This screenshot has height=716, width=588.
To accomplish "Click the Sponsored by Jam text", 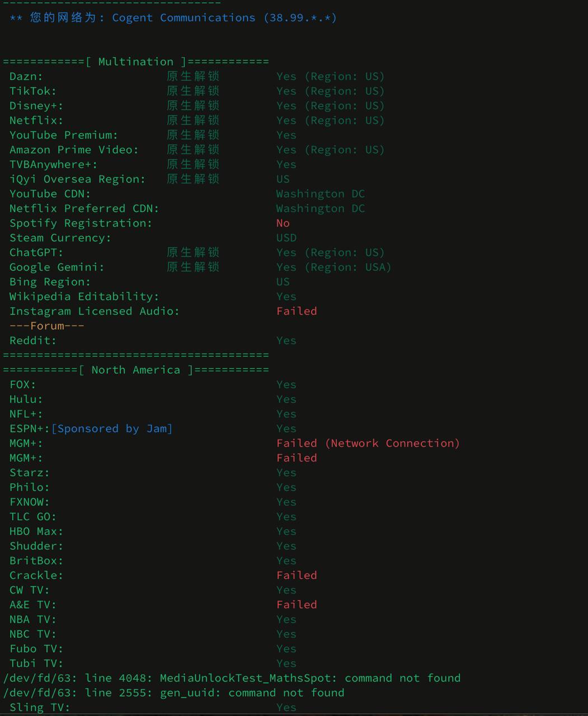I will [x=112, y=428].
